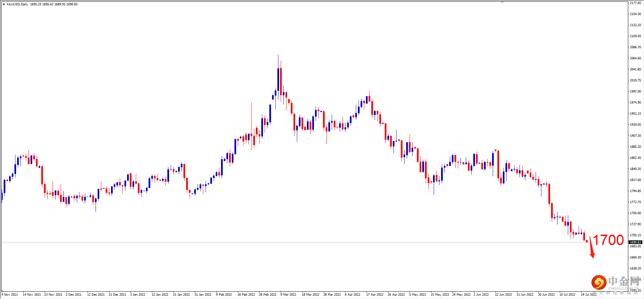This screenshot has height=299, width=644.
Task: Click the 24 May 2022 date label
Action: point(462,294)
